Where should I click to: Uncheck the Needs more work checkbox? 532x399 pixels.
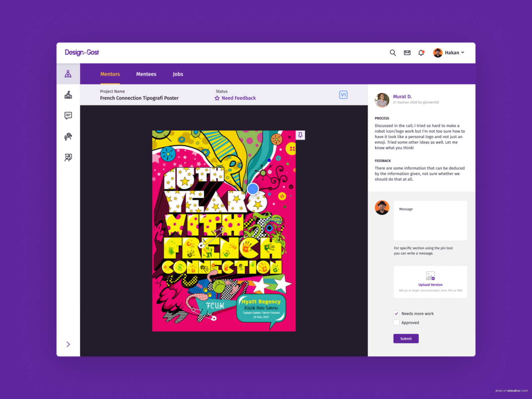coord(396,314)
